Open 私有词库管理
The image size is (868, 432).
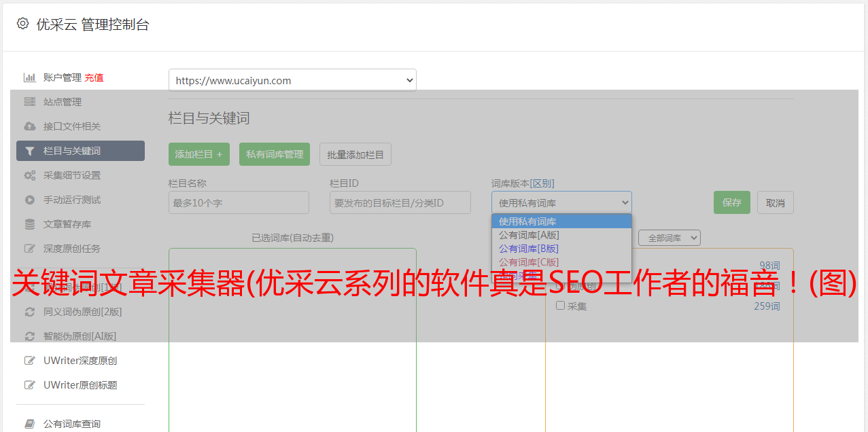click(275, 154)
